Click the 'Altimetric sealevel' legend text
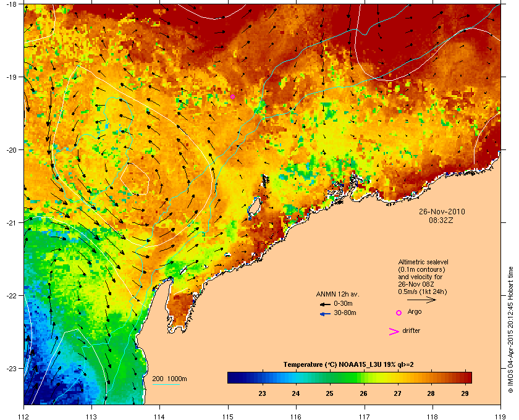The height and width of the screenshot is (420, 519). (x=423, y=262)
